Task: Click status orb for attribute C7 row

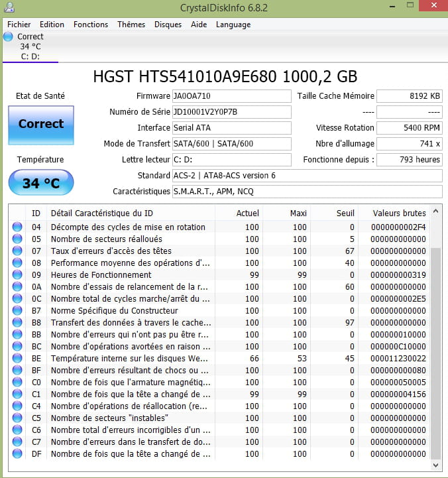Action: [x=17, y=442]
